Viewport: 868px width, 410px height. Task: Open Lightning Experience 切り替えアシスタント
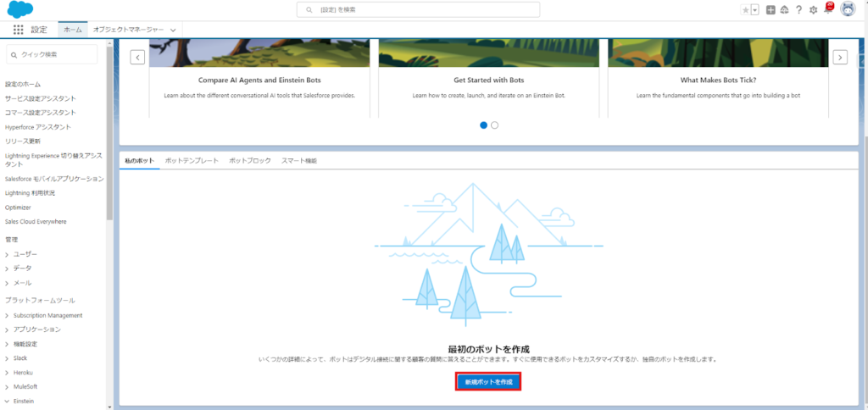coord(53,160)
